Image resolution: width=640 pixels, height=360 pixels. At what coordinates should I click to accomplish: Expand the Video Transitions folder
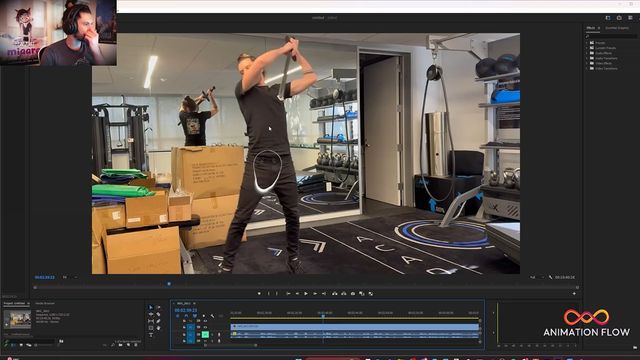587,69
